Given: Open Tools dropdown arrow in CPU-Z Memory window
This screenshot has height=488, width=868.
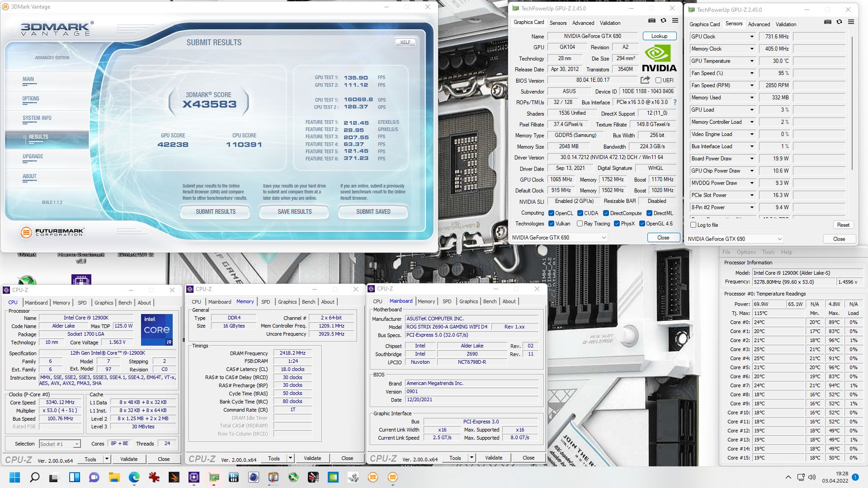Looking at the screenshot, I should (290, 458).
